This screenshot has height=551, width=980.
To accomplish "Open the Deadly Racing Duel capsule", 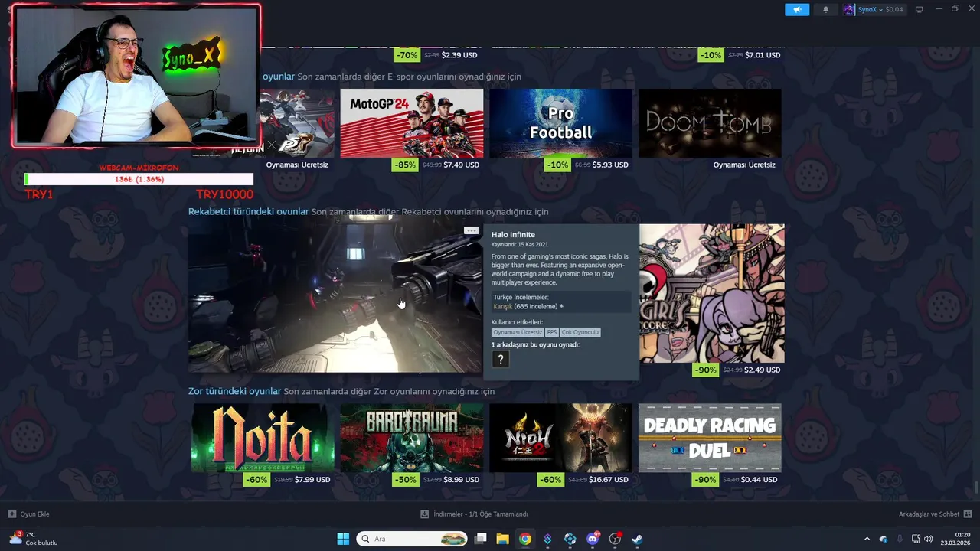I will pos(710,438).
